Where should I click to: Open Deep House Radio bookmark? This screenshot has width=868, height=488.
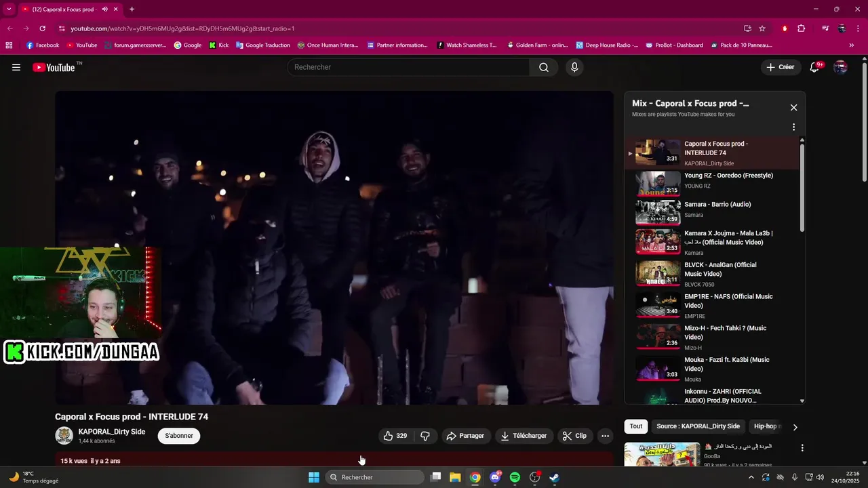[607, 45]
